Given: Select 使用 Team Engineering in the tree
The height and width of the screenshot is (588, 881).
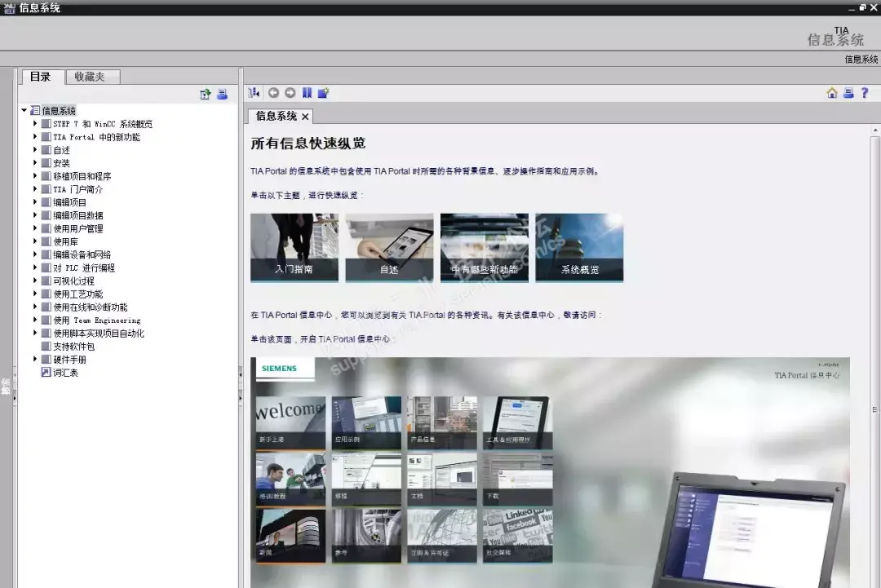Looking at the screenshot, I should point(97,321).
